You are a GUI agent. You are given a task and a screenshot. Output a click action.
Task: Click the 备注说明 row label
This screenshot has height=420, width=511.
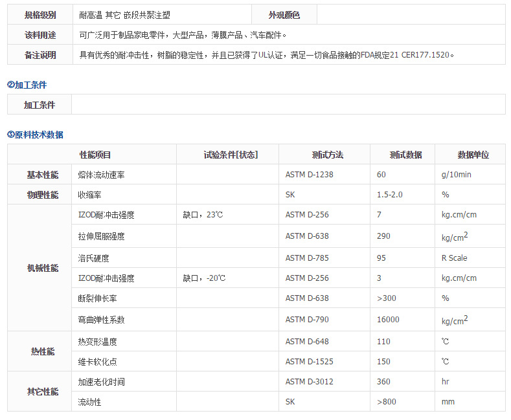tap(40, 55)
